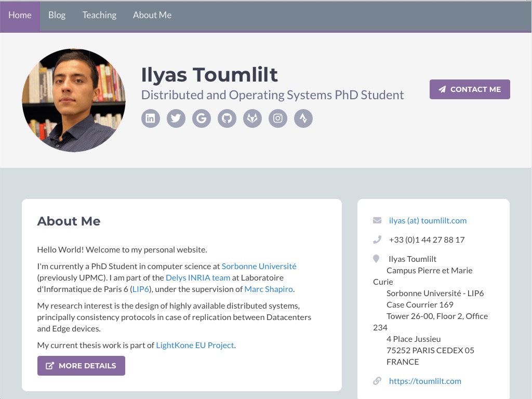Open the GitLab fox icon
The height and width of the screenshot is (399, 532).
[252, 118]
